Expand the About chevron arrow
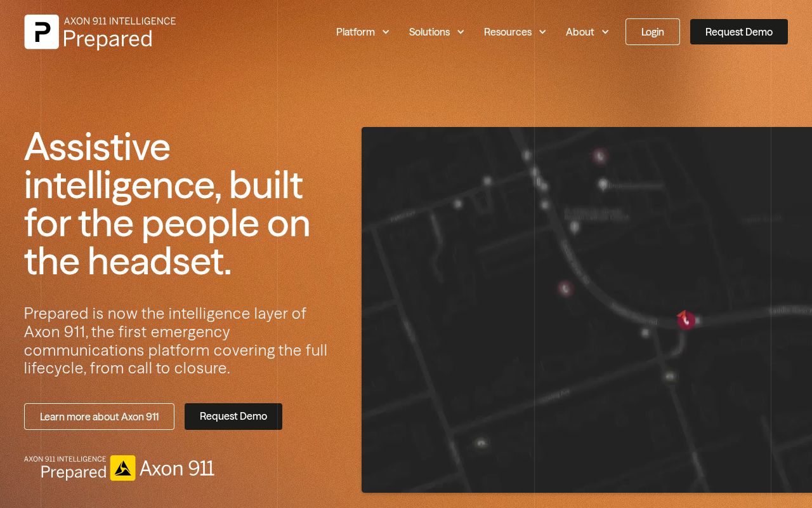Image resolution: width=812 pixels, height=508 pixels. pyautogui.click(x=605, y=32)
